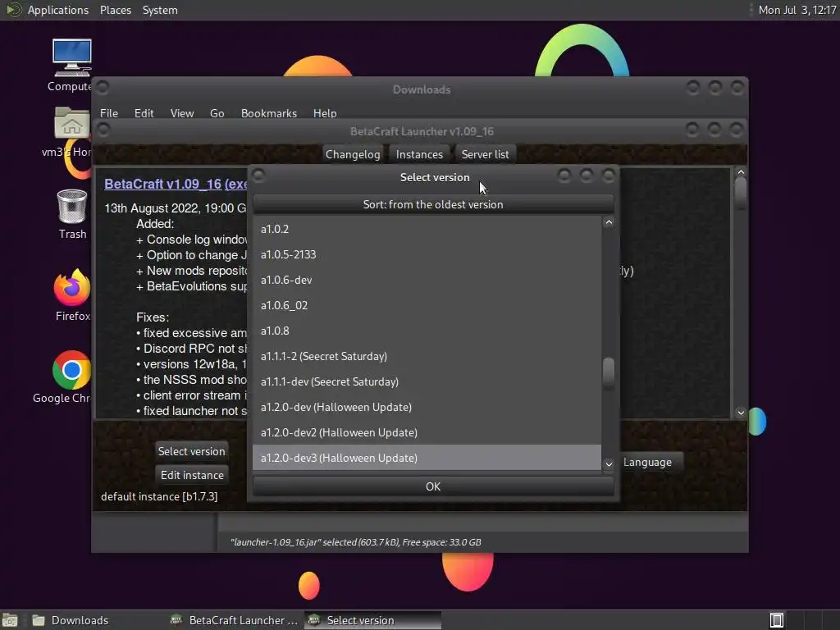Select version a1.0.5-2133
The height and width of the screenshot is (630, 840).
pyautogui.click(x=427, y=254)
